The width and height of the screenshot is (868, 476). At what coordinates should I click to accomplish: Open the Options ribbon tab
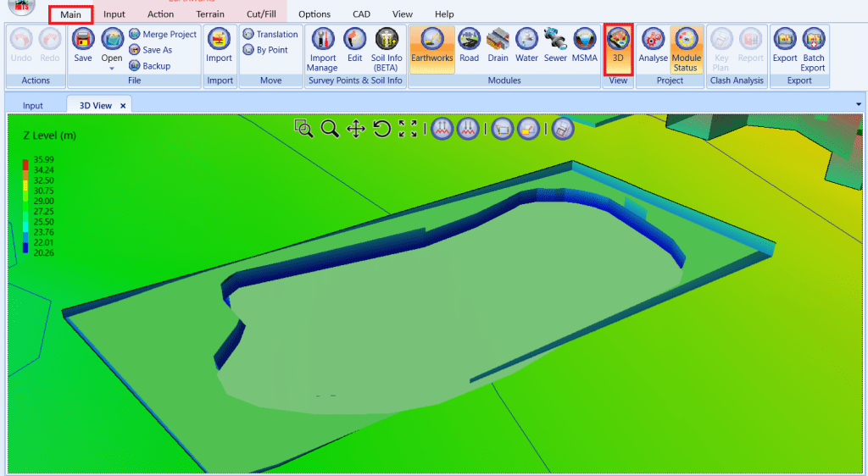[314, 14]
